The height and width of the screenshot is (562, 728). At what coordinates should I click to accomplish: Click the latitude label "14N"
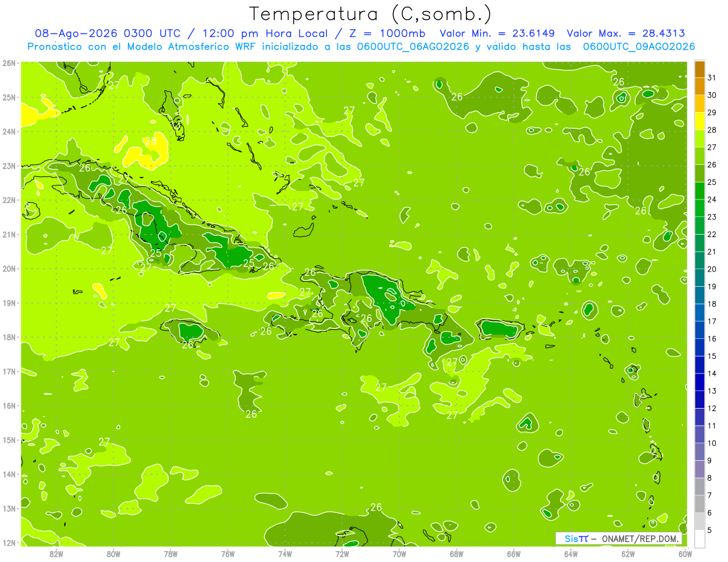click(9, 474)
